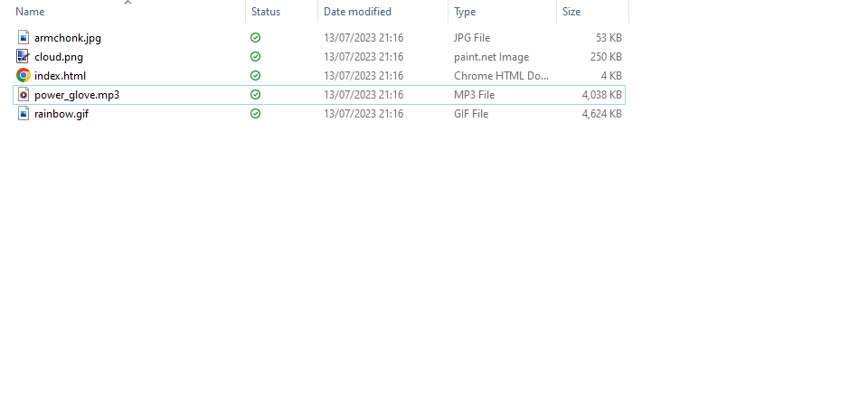Sort files by the Size column
The width and height of the screenshot is (868, 396).
click(x=571, y=12)
